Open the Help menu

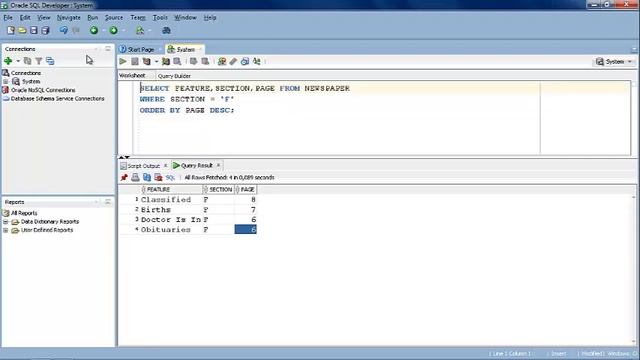pos(210,18)
